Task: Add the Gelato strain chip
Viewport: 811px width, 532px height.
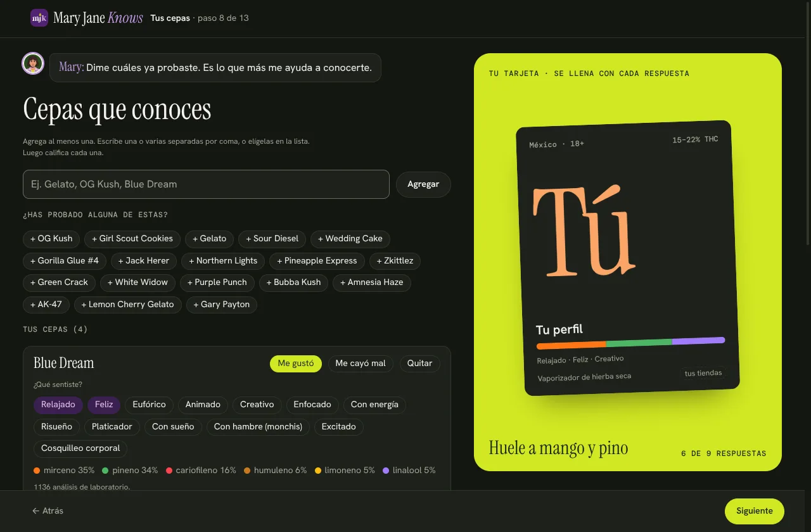Action: click(209, 239)
